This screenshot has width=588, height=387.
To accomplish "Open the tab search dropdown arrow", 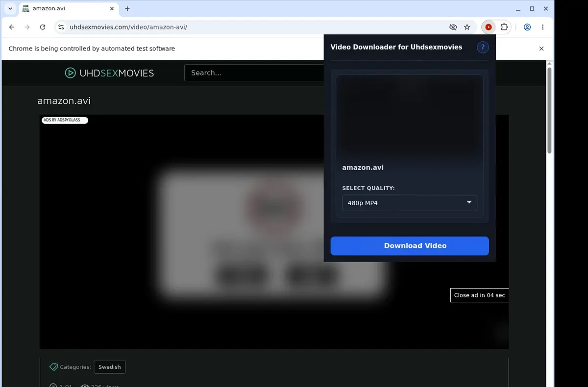I will [x=10, y=9].
